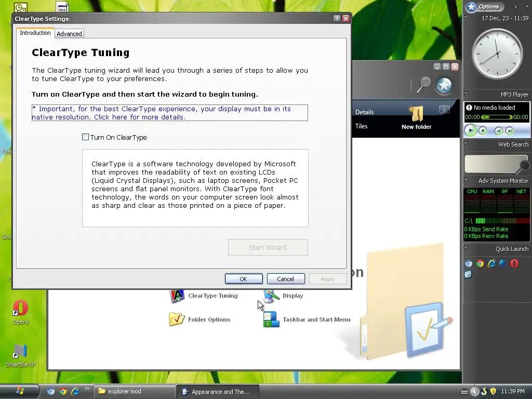532x399 pixels.
Task: Collapse the Adv System Monitor panel
Action: click(x=466, y=179)
